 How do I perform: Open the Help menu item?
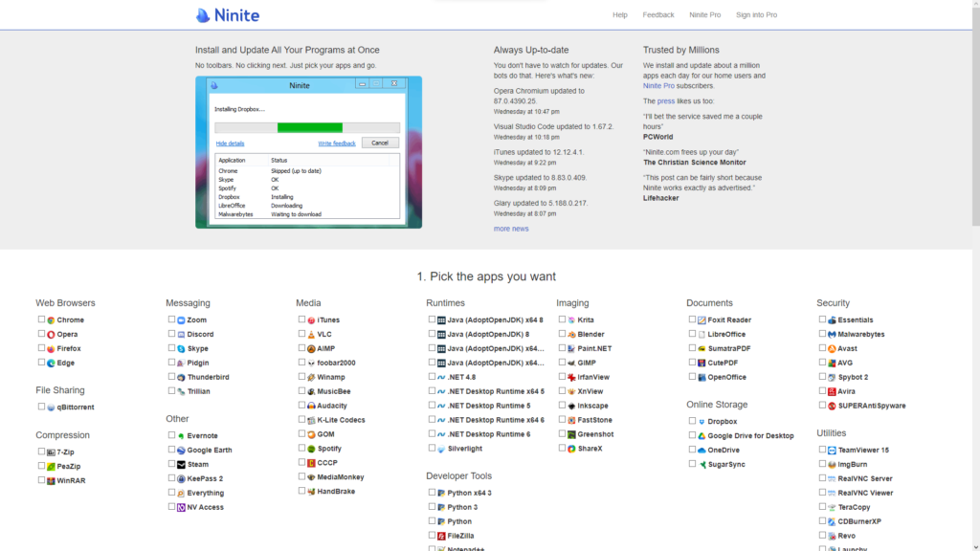pyautogui.click(x=620, y=15)
